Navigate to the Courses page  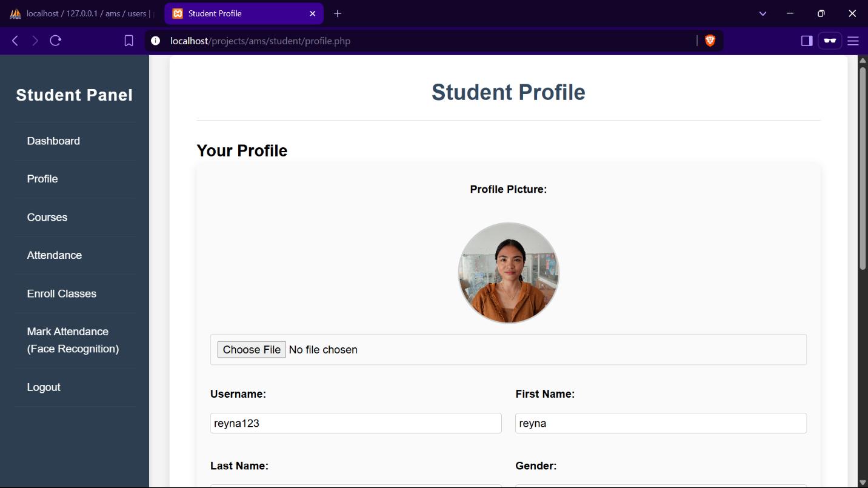tap(47, 217)
